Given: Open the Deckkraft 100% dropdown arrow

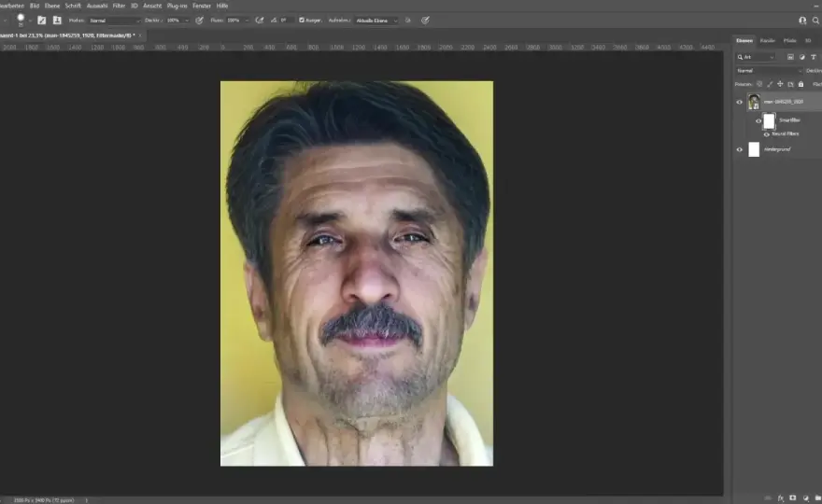Looking at the screenshot, I should (187, 21).
